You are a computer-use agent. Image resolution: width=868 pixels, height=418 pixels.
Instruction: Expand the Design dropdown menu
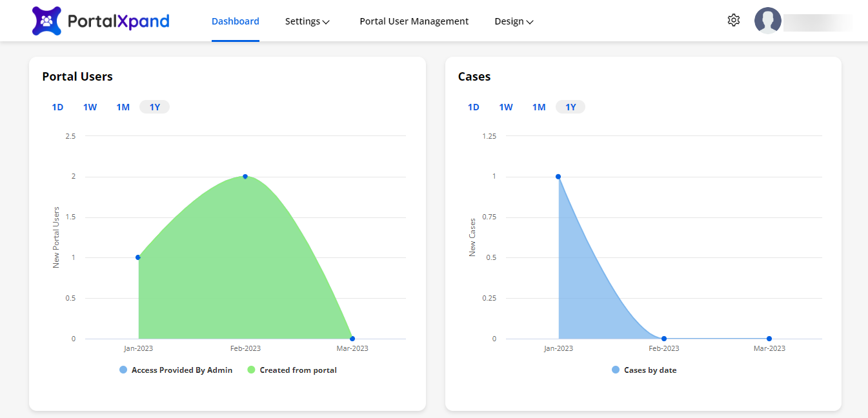click(x=514, y=21)
